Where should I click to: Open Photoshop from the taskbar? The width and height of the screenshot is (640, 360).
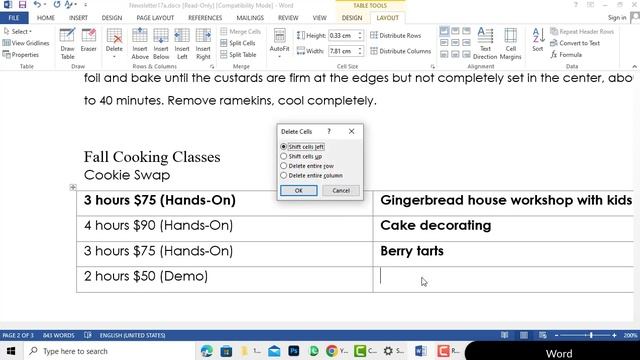tap(293, 351)
